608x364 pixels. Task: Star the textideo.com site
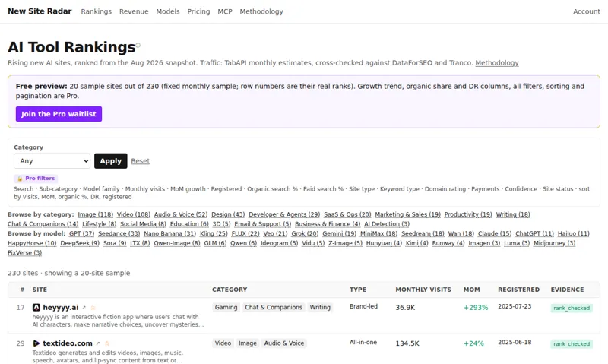[x=107, y=343]
